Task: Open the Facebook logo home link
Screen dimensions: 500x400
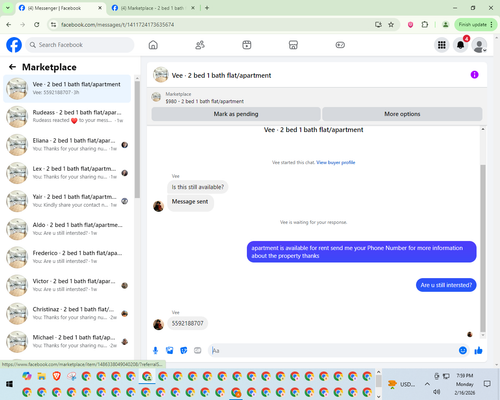Action: click(x=14, y=45)
